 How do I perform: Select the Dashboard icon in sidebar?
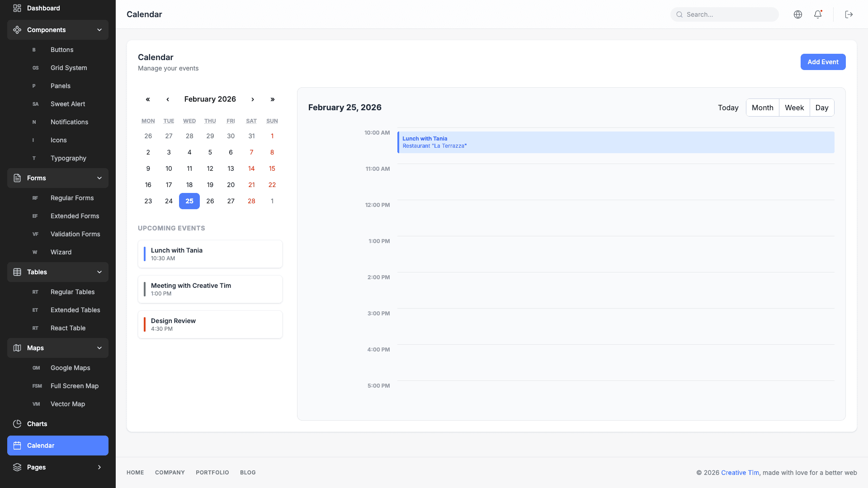coord(17,8)
